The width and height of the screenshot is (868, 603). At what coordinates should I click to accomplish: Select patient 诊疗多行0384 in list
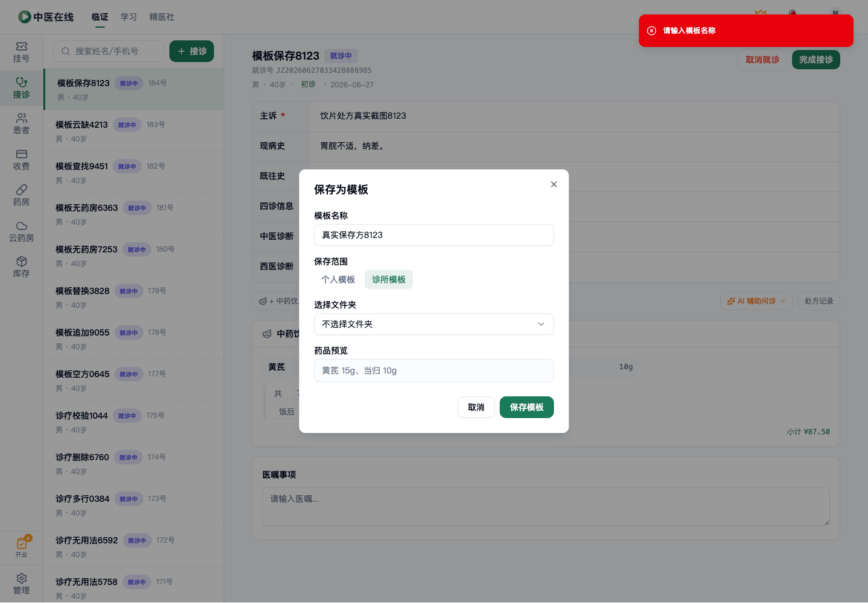coord(134,505)
